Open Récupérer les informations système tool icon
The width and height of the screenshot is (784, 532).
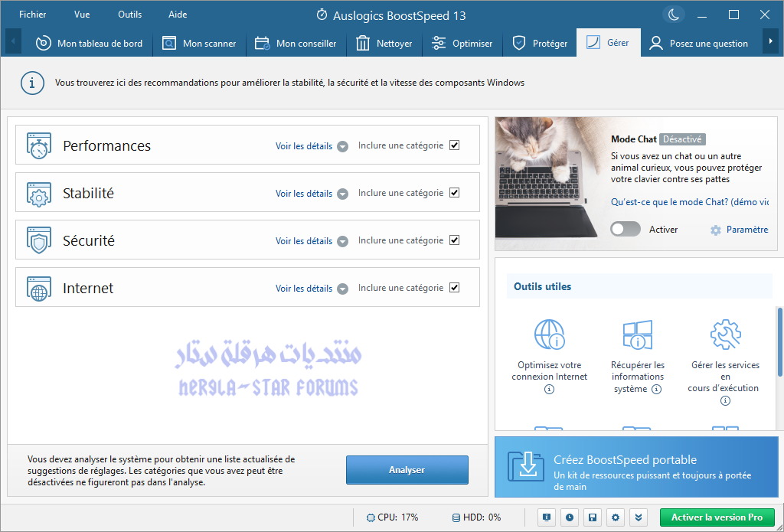[638, 334]
